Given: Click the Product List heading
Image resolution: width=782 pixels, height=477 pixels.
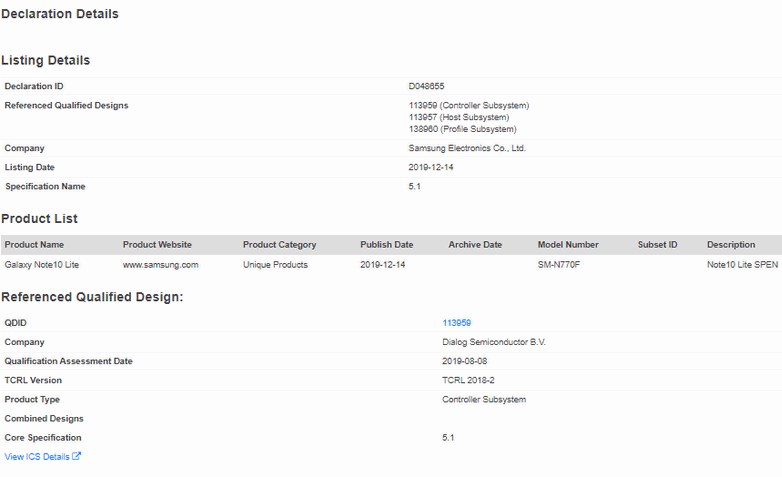Looking at the screenshot, I should (39, 219).
